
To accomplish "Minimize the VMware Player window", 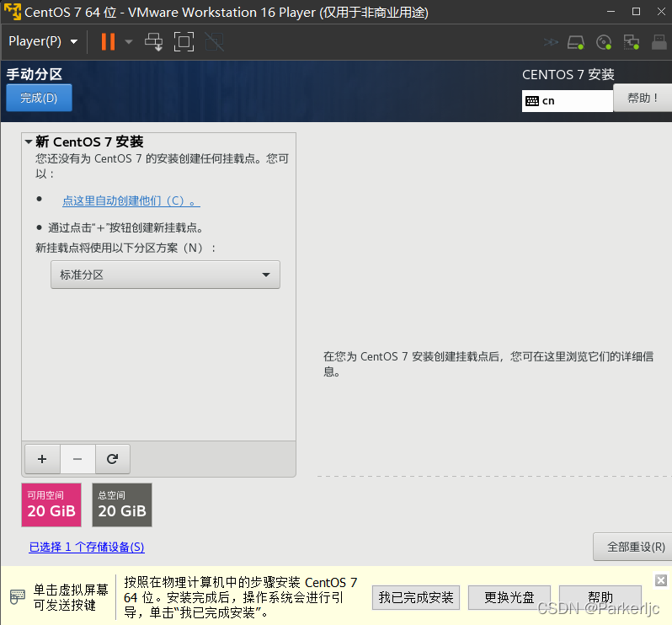I will (x=611, y=12).
